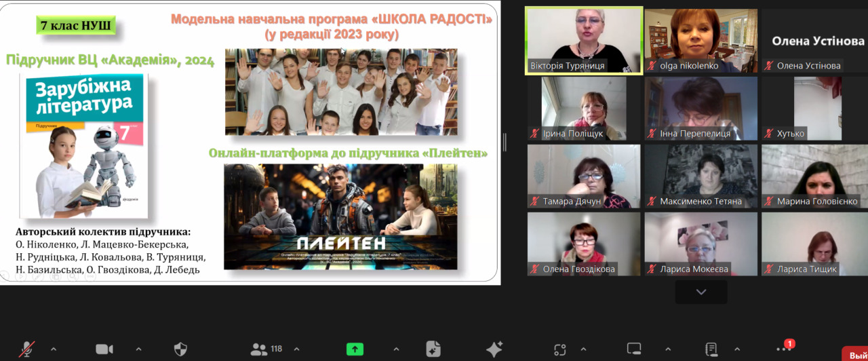Select Максименко Тетяна's video tile

(701, 176)
